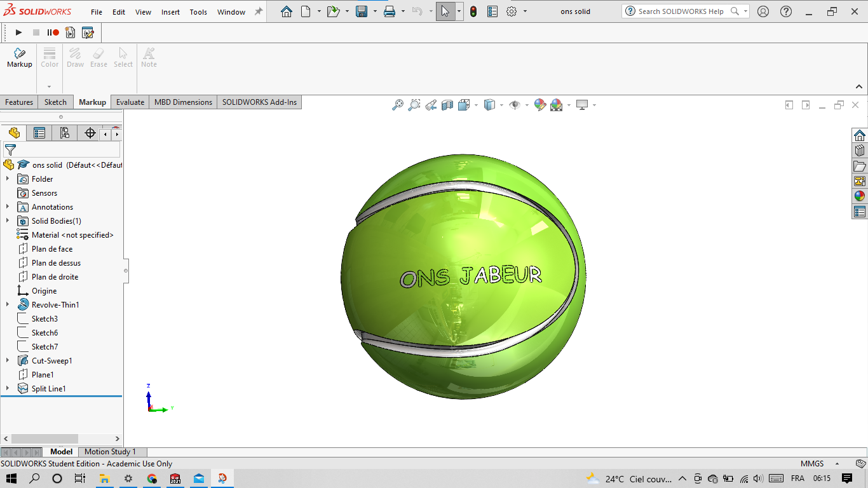Switch to the DimXpertManager crosshair tab icon

tap(90, 133)
